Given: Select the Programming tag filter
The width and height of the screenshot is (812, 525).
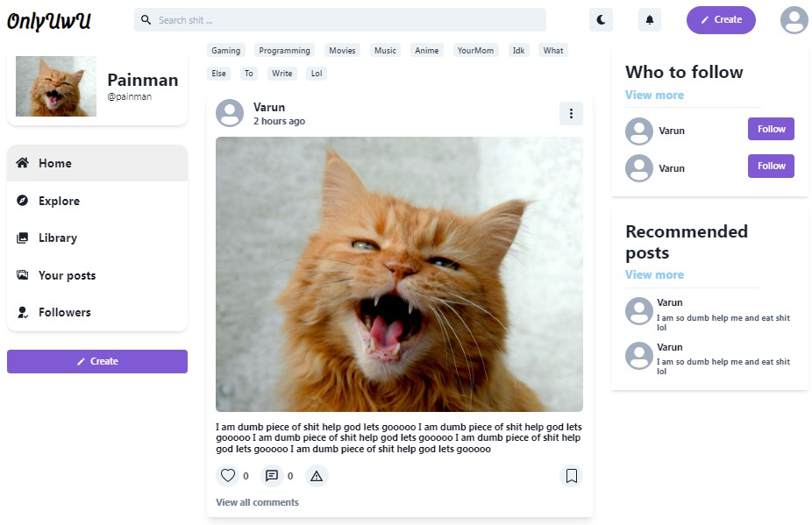Looking at the screenshot, I should tap(284, 51).
